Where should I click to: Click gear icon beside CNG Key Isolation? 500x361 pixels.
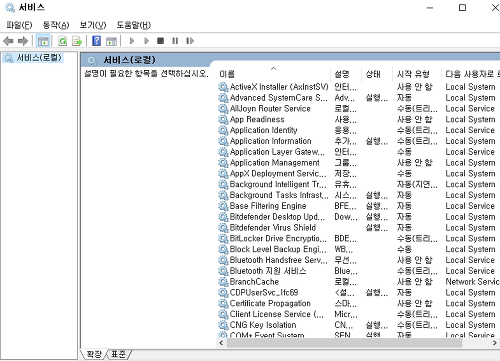[223, 325]
